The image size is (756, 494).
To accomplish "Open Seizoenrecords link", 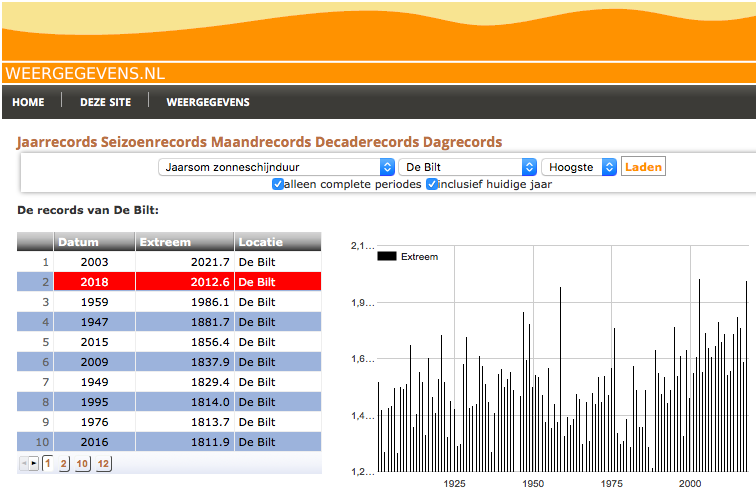I will 154,142.
